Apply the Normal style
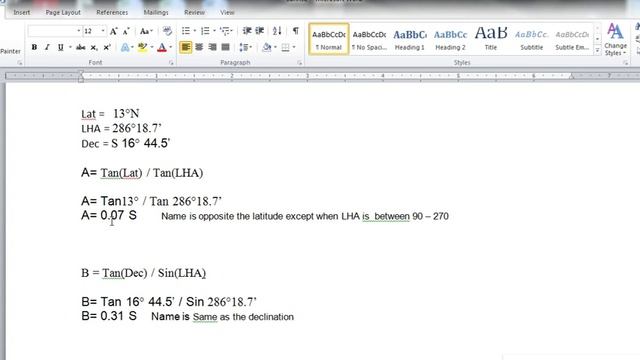The image size is (640, 360). 329,40
